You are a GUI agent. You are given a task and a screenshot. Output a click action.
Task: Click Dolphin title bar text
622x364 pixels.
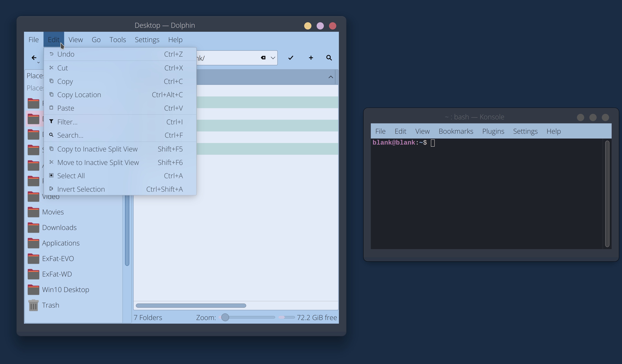[165, 25]
